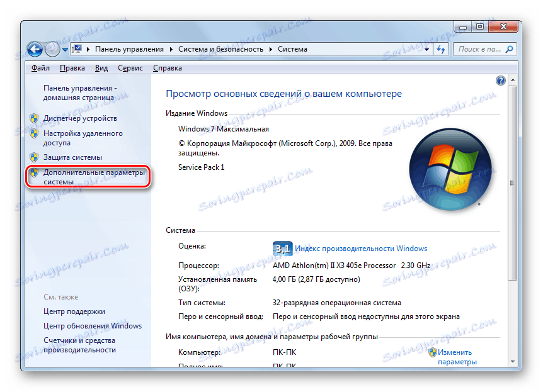Open Панель управления breadcrumb

click(x=129, y=49)
